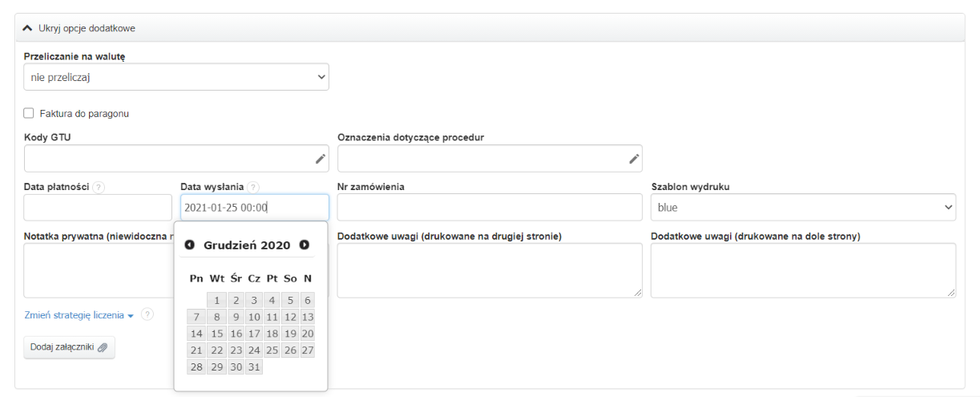The width and height of the screenshot is (980, 397).
Task: Click Dodatkowe uwagi na drugiej stronie textarea
Action: 490,270
